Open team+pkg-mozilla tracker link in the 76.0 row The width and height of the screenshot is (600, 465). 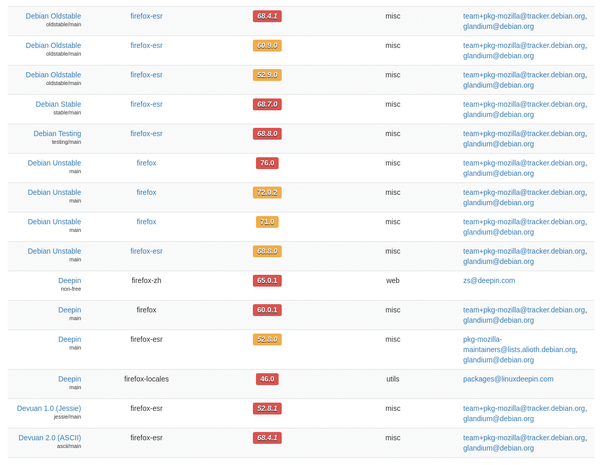point(525,163)
